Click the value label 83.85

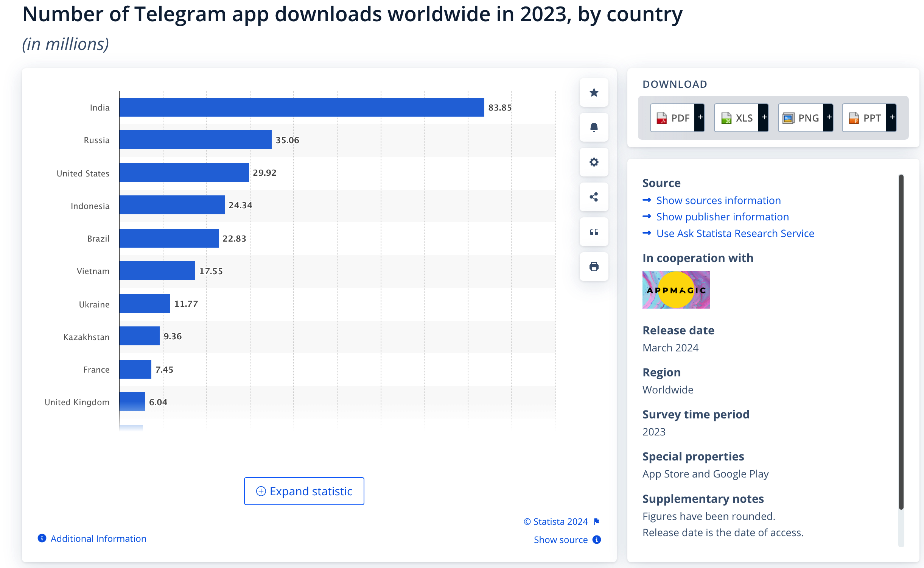[500, 108]
